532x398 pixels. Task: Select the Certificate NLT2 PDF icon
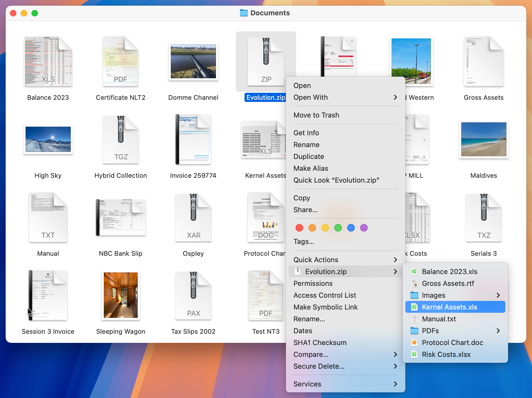pos(121,61)
